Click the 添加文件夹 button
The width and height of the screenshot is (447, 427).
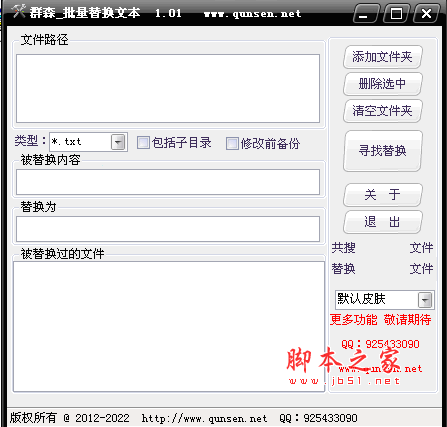point(382,57)
